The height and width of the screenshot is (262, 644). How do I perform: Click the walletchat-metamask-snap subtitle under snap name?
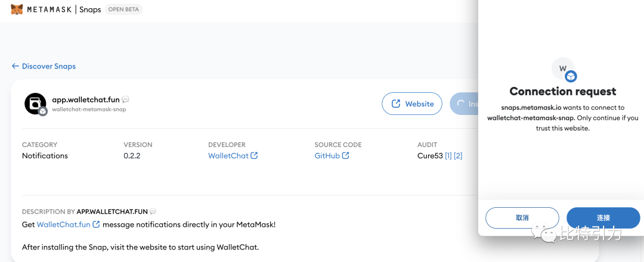point(89,110)
